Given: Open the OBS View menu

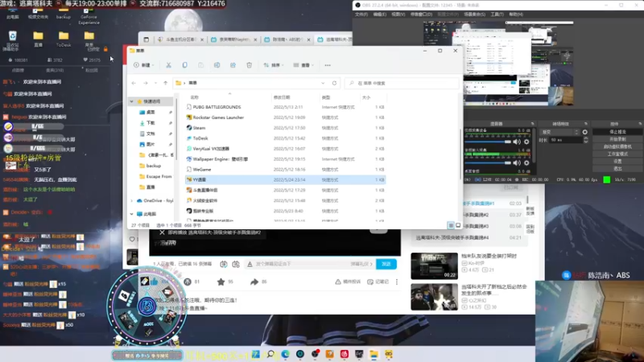Looking at the screenshot, I should (x=398, y=14).
